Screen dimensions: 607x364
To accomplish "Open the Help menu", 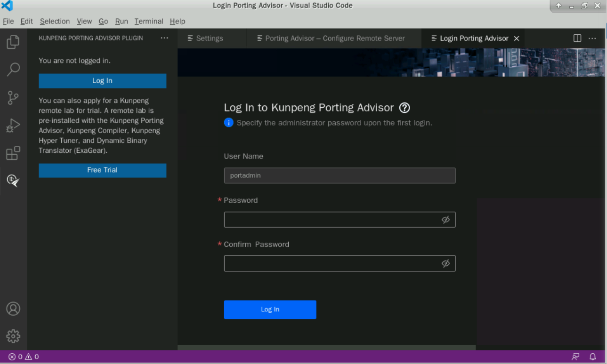I will pyautogui.click(x=178, y=21).
